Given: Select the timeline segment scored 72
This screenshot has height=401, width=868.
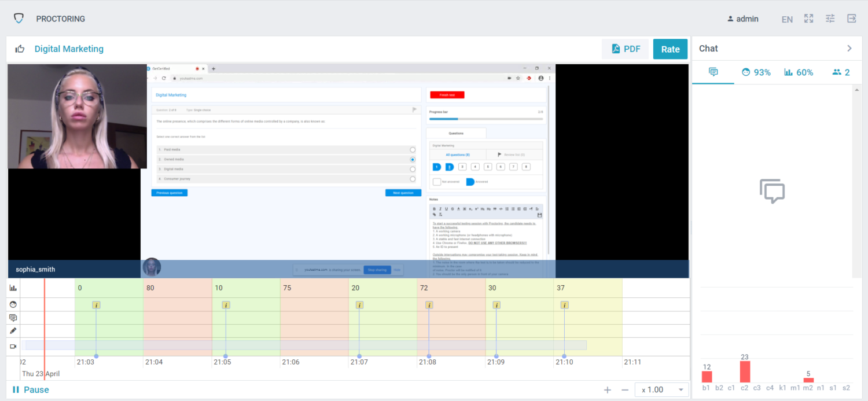Looking at the screenshot, I should tap(451, 317).
